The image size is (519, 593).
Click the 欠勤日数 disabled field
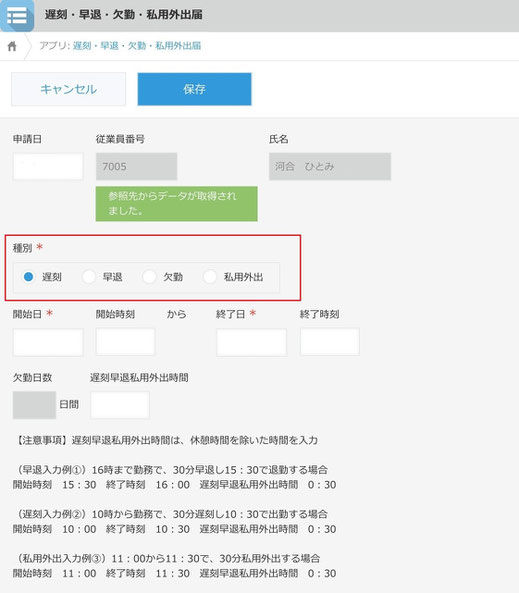pos(34,405)
